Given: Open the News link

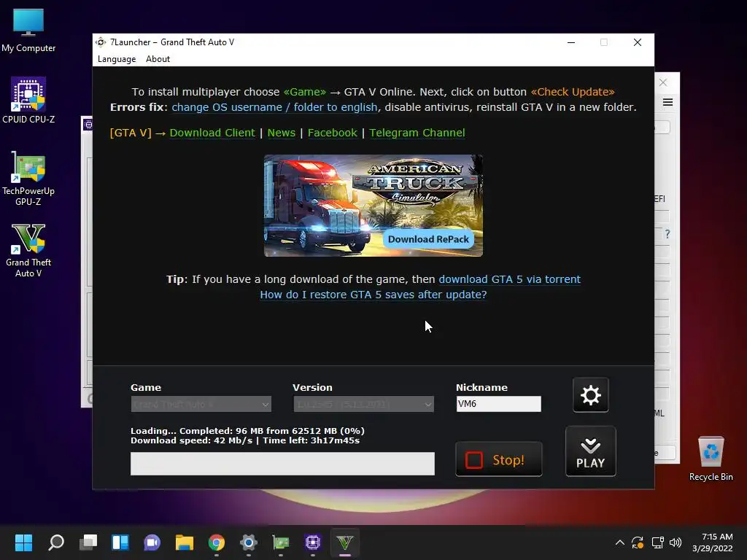Looking at the screenshot, I should (281, 133).
